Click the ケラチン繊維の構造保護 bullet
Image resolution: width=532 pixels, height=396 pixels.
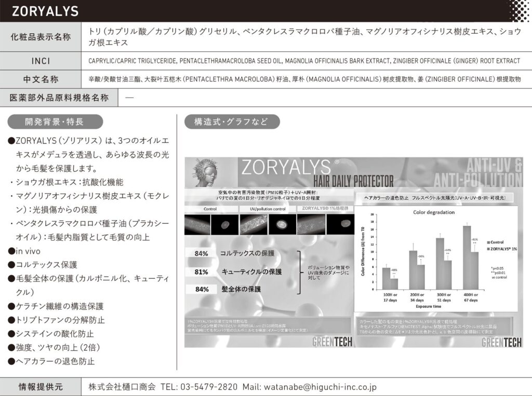click(x=56, y=307)
